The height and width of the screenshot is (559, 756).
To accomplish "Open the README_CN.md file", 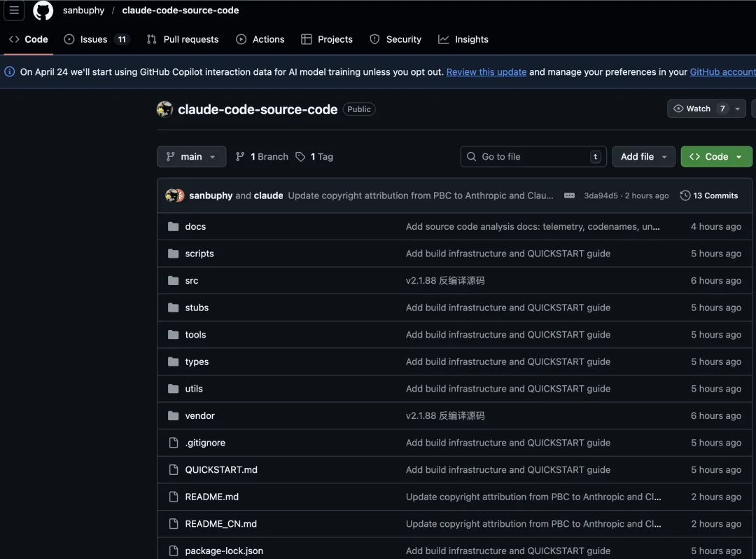I will click(220, 523).
